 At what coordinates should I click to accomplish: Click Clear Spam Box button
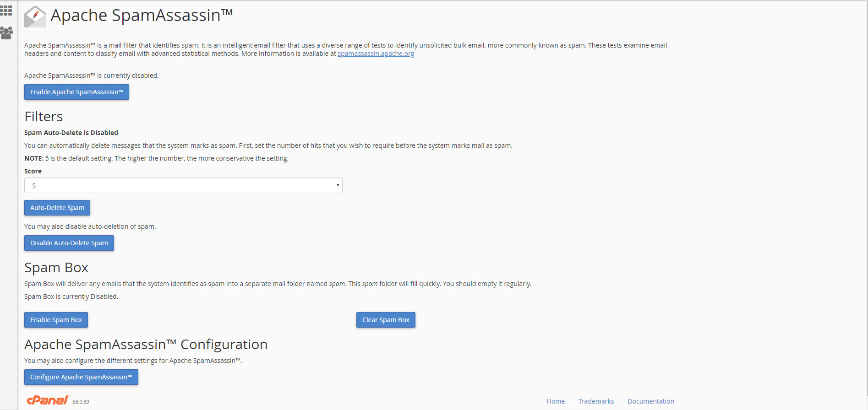click(x=386, y=320)
